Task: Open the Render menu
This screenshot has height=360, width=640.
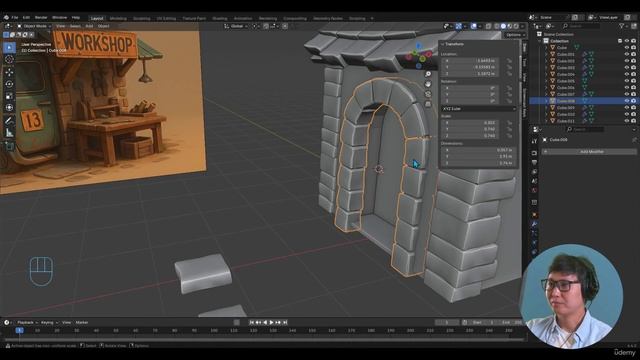Action: pyautogui.click(x=41, y=18)
